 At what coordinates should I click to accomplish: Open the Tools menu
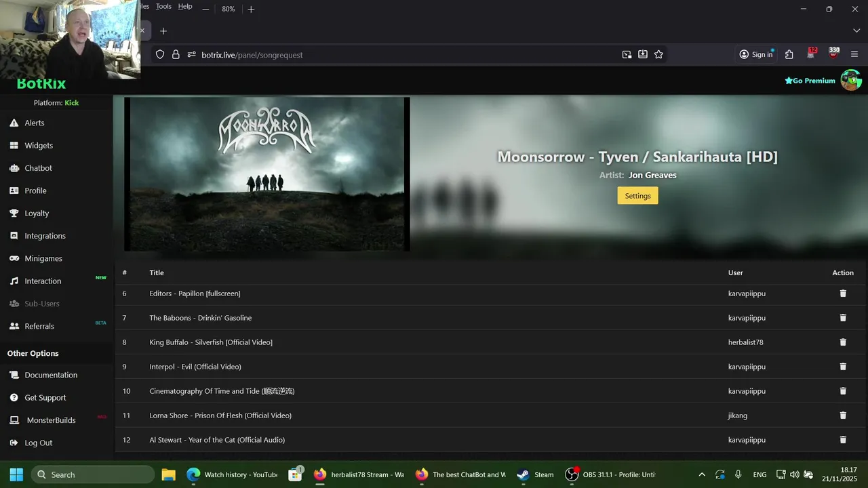[x=163, y=6]
